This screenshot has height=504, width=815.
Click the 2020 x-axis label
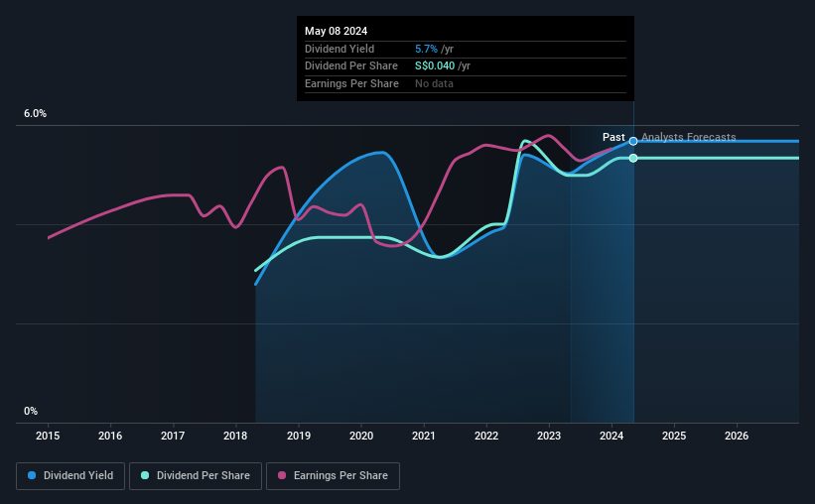click(361, 436)
